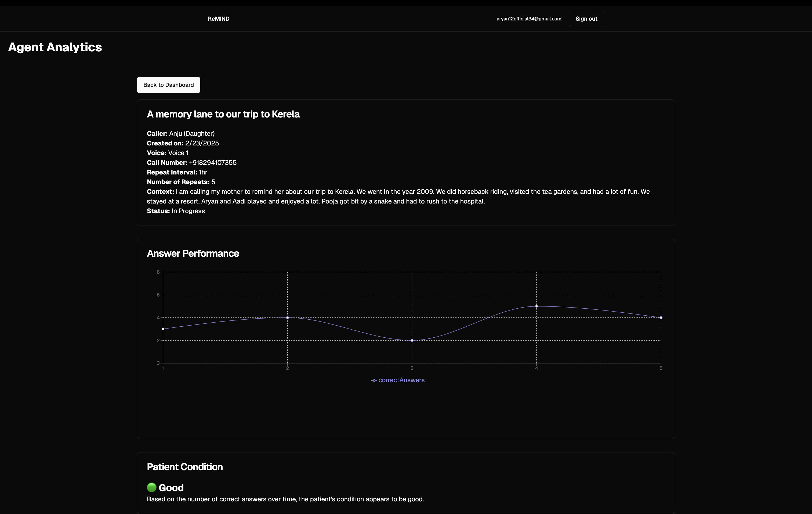Open the ReMIND home logo link
The width and height of the screenshot is (812, 514).
[219, 19]
